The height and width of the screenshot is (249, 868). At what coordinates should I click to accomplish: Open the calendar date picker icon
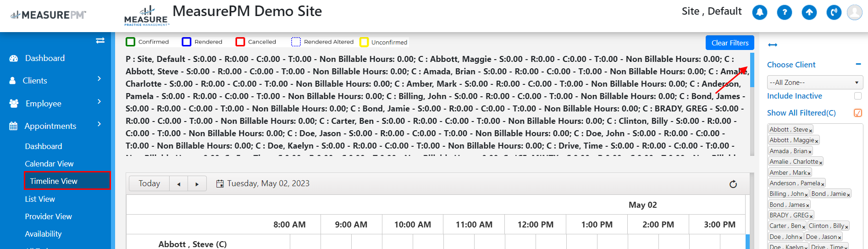tap(220, 183)
